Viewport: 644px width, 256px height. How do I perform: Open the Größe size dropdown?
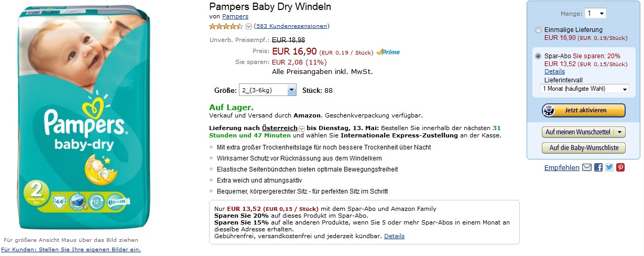[x=268, y=90]
